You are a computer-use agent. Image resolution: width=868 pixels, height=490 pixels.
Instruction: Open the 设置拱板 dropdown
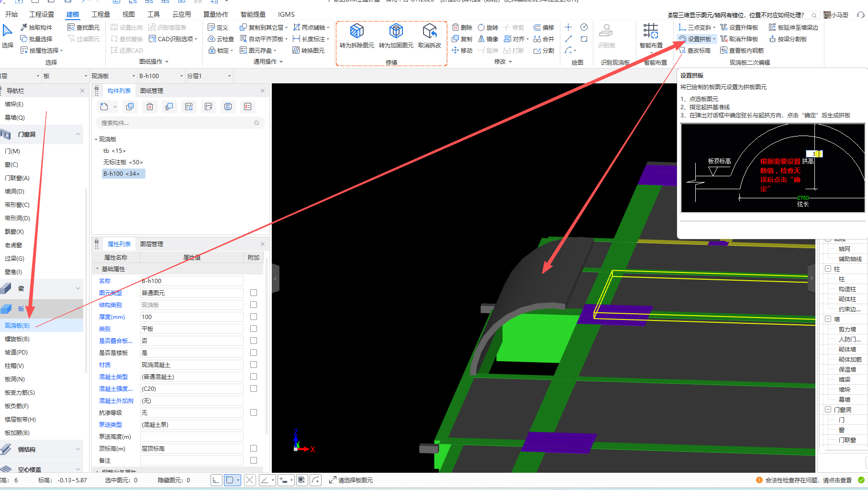pyautogui.click(x=714, y=39)
